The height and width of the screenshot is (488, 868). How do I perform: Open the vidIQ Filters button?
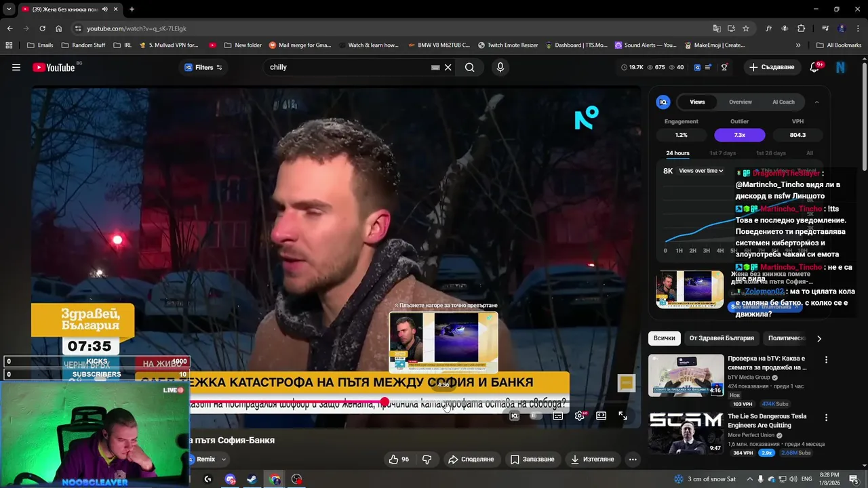pyautogui.click(x=203, y=67)
